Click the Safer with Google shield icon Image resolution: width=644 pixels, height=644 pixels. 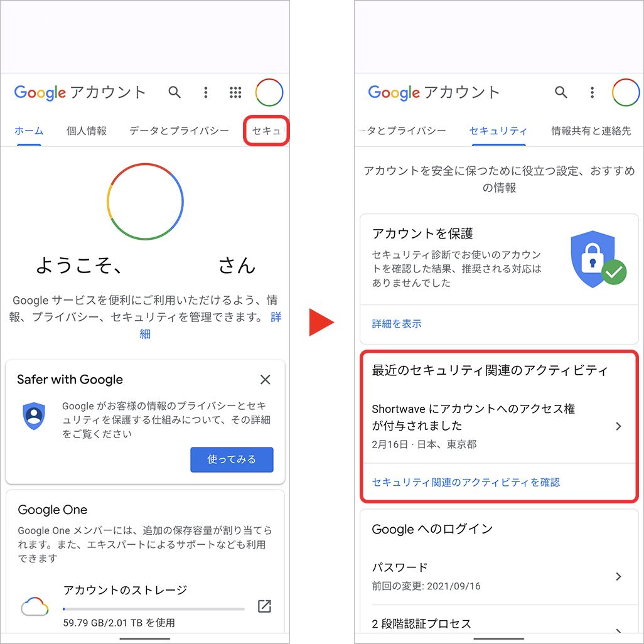tap(34, 416)
